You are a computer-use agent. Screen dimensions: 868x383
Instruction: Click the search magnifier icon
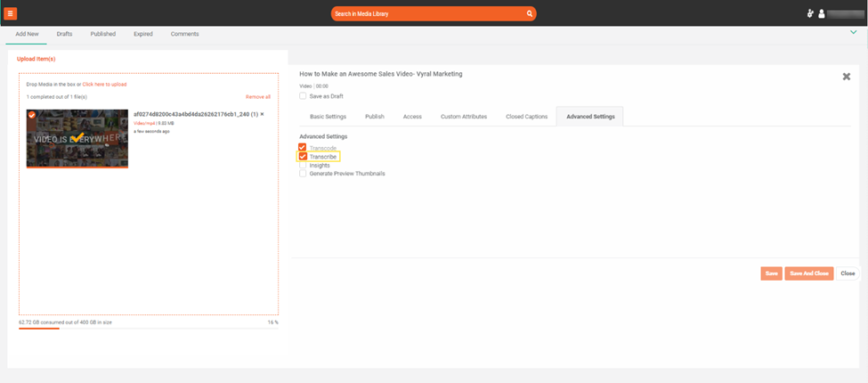pyautogui.click(x=530, y=14)
